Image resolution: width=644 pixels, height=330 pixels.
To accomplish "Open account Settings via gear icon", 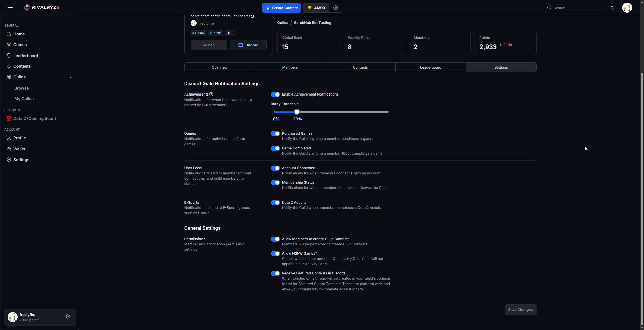I will click(9, 160).
